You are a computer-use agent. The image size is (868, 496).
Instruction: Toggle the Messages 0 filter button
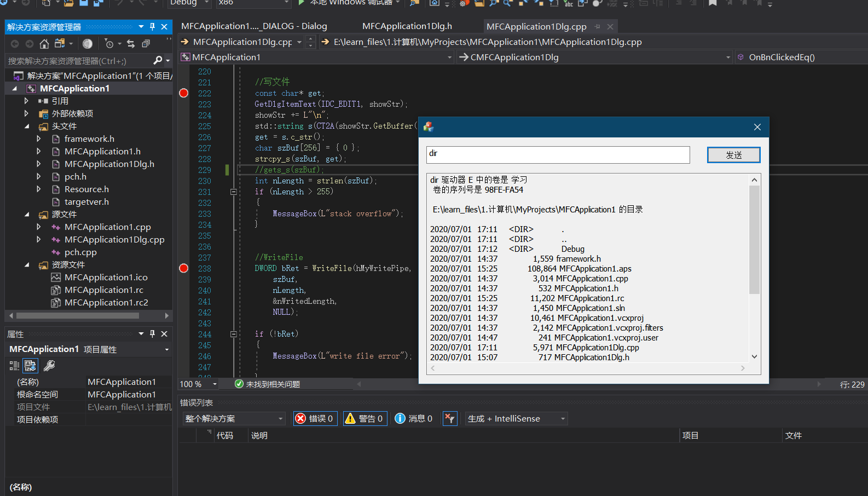point(414,419)
